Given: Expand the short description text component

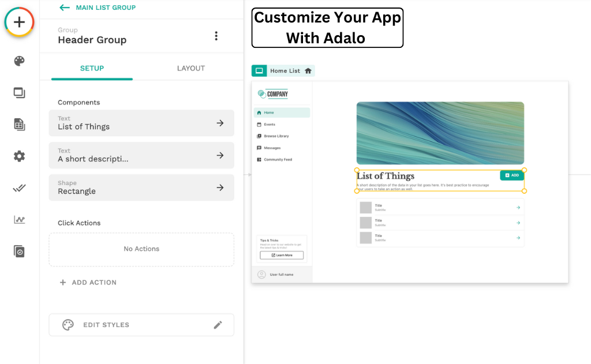Looking at the screenshot, I should point(141,155).
